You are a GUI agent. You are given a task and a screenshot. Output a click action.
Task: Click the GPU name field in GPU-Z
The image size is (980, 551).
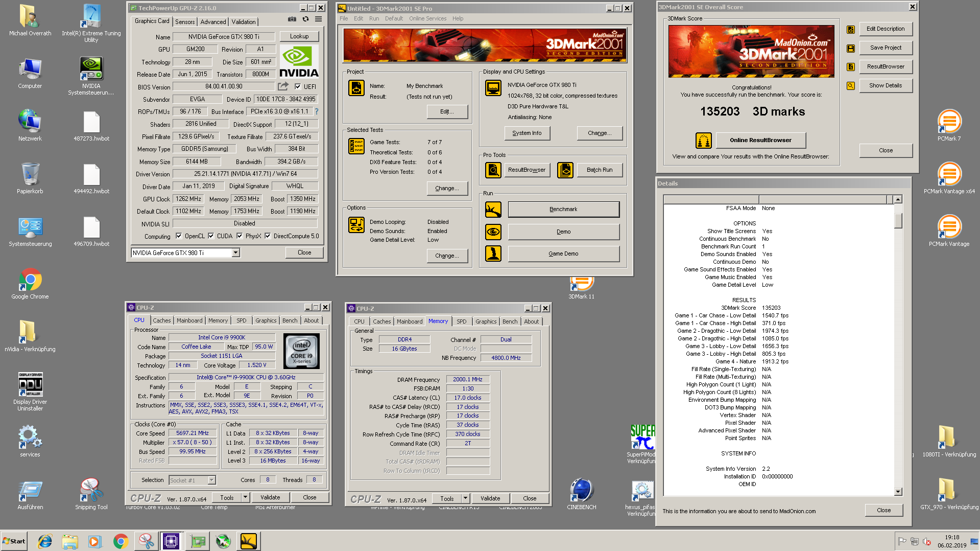(x=224, y=37)
